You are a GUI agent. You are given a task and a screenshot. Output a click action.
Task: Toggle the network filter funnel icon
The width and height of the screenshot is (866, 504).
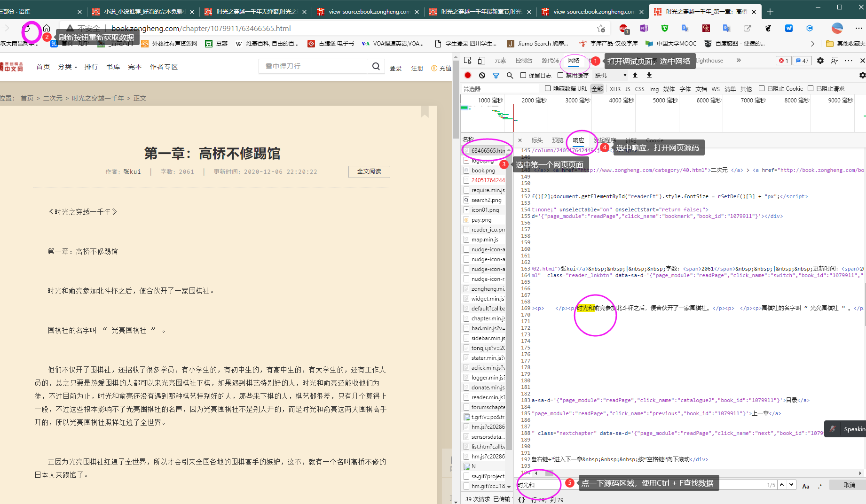point(496,75)
